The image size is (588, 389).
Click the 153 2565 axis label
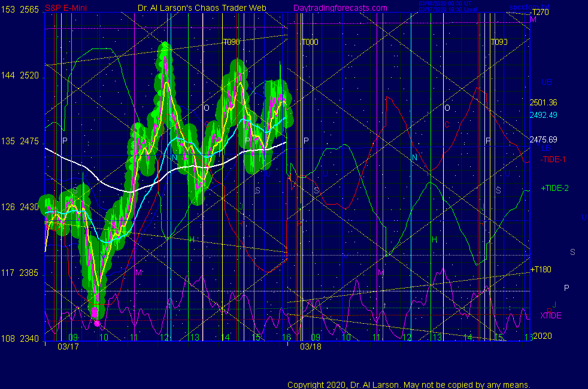[20, 10]
